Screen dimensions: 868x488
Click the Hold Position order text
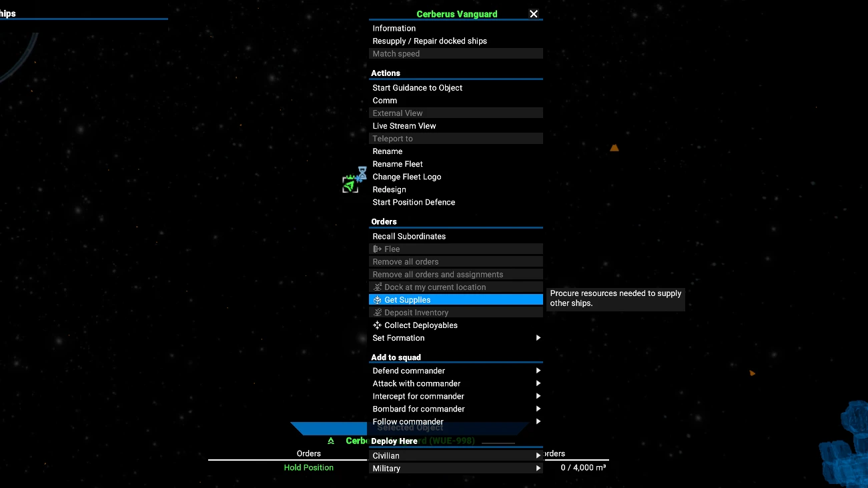tap(309, 467)
